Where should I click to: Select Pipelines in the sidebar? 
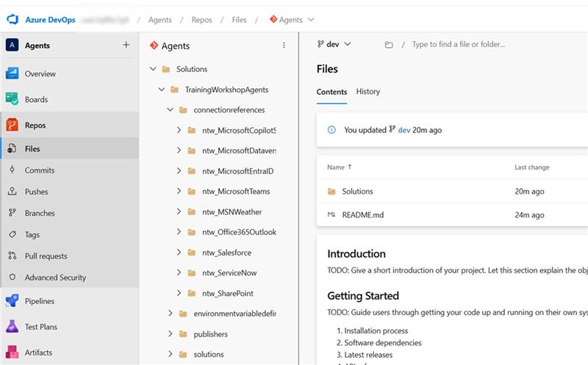[x=40, y=301]
